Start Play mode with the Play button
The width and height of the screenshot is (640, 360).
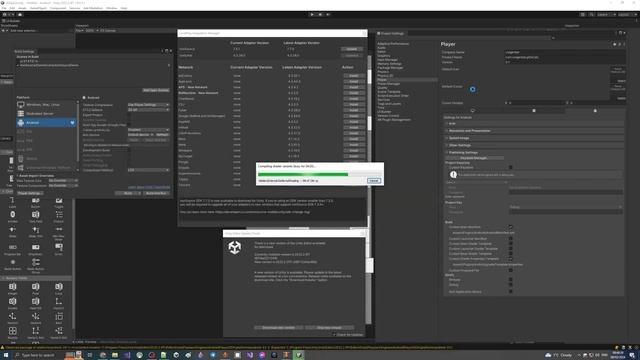312,14
